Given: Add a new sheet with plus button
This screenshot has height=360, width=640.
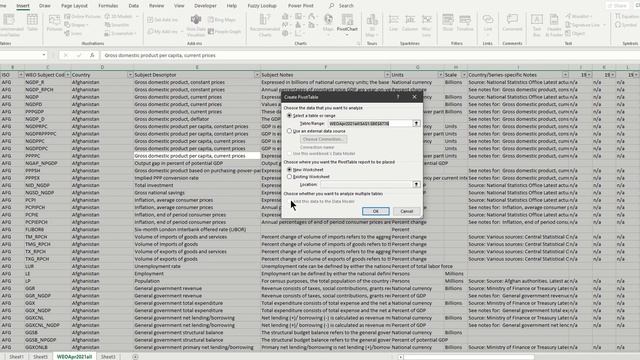Looking at the screenshot, I should [x=135, y=357].
